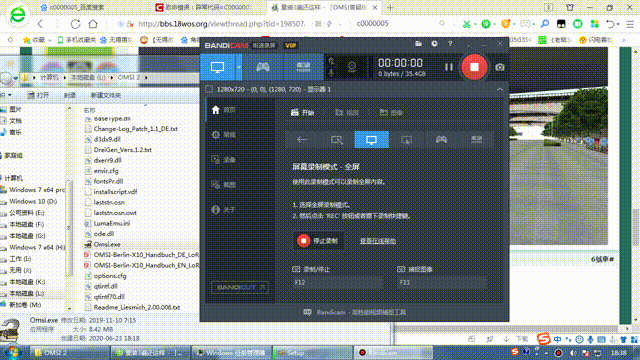Image resolution: width=640 pixels, height=360 pixels.
Task: Select Omsi.exe in the file list
Action: [107, 244]
